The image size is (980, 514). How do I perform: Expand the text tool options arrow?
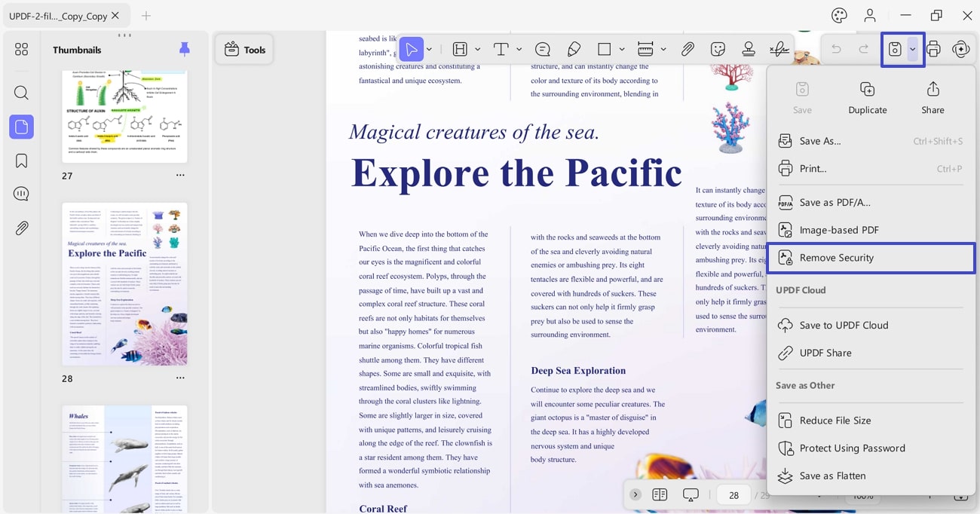519,50
